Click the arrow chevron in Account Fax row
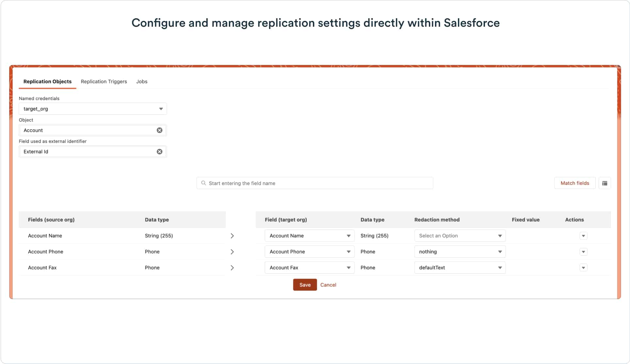 [232, 268]
